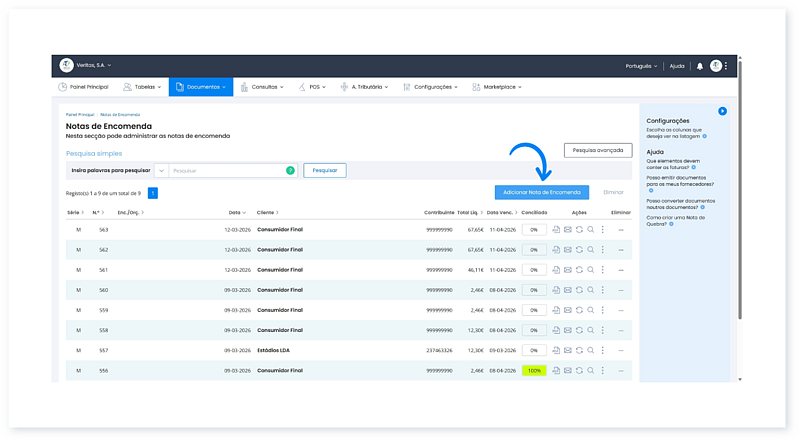Open the Configurações menu
The image size is (800, 442).
coord(430,87)
